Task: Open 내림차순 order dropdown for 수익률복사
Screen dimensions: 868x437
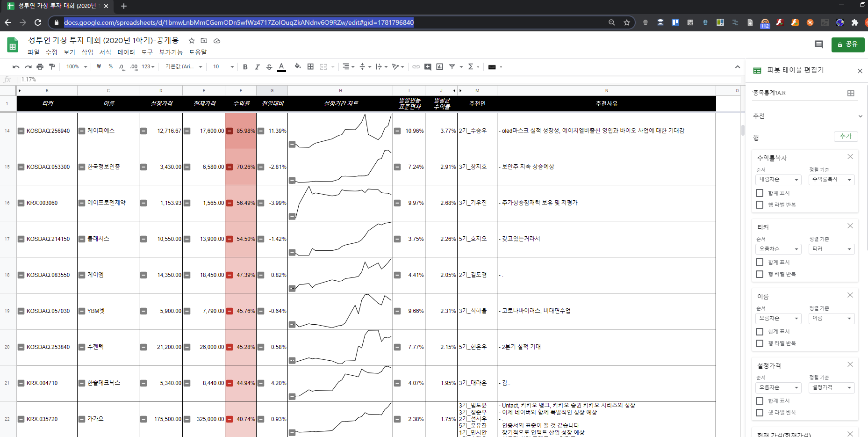Action: click(x=778, y=180)
